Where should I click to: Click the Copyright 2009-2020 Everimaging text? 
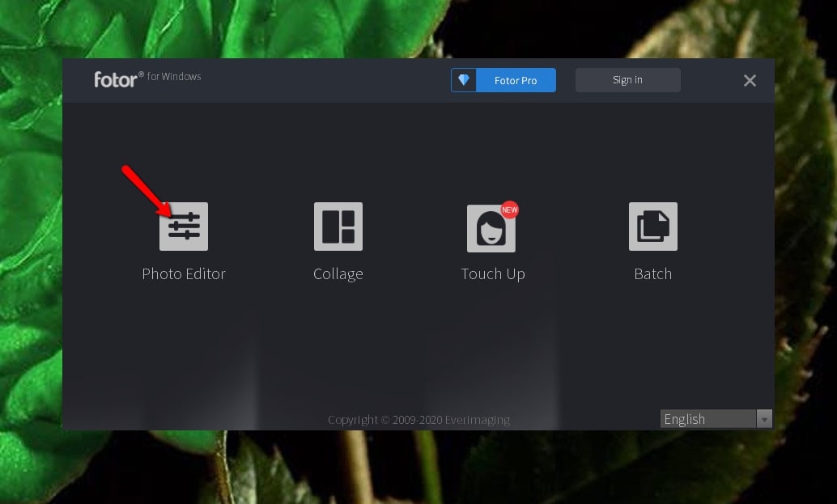pos(419,420)
